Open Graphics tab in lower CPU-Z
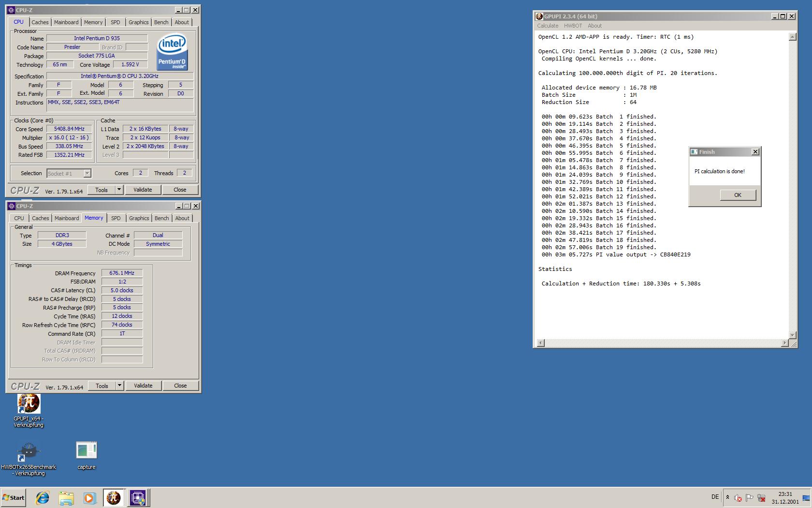Viewport: 812px width, 508px height. point(139,218)
